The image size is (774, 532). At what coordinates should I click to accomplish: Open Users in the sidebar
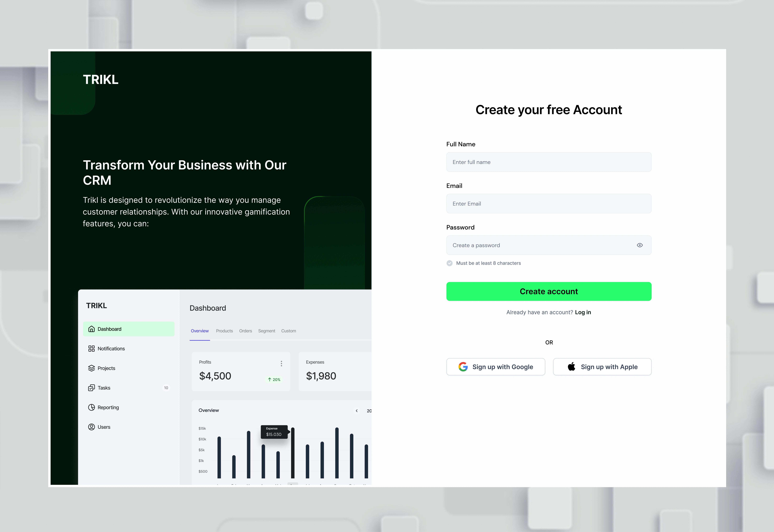(x=129, y=427)
